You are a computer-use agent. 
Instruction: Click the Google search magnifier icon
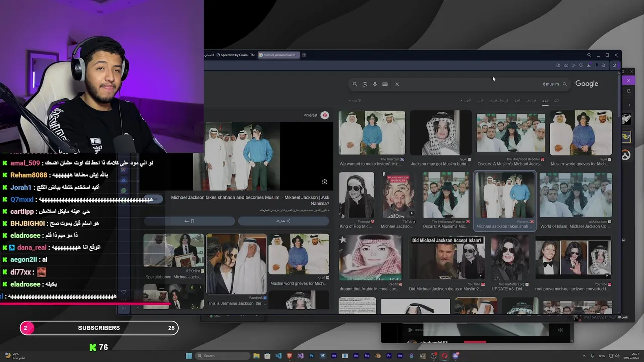(355, 84)
